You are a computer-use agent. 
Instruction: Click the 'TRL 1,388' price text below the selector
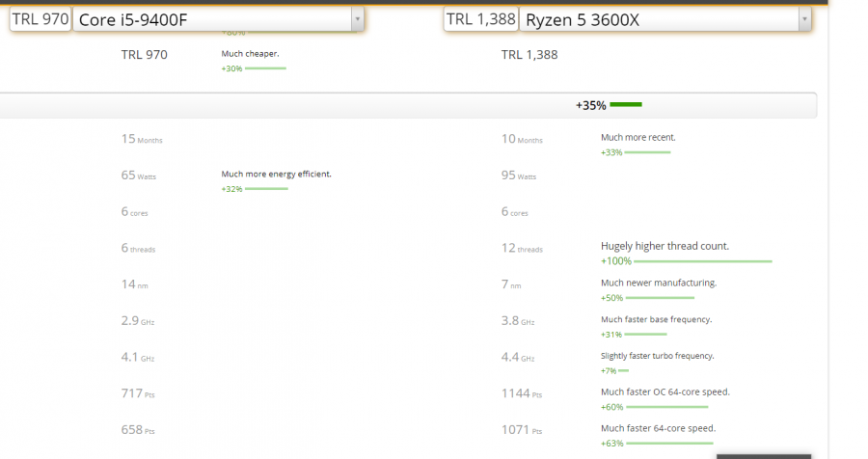529,55
